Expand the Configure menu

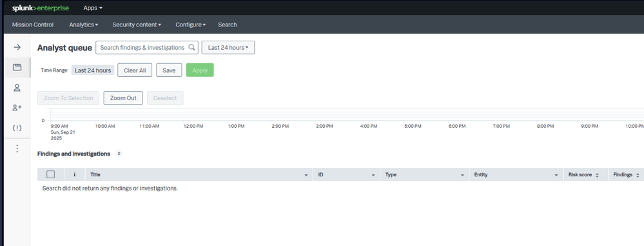pos(191,25)
